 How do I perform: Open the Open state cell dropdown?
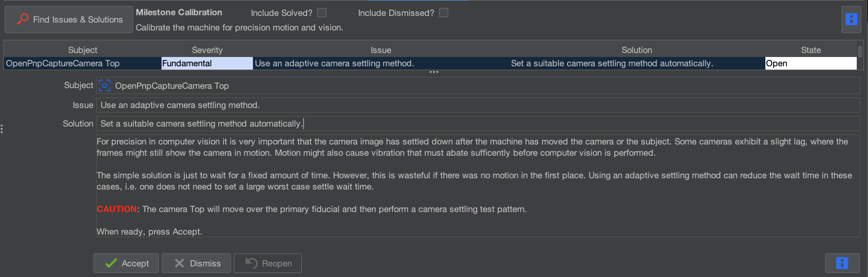tap(810, 63)
